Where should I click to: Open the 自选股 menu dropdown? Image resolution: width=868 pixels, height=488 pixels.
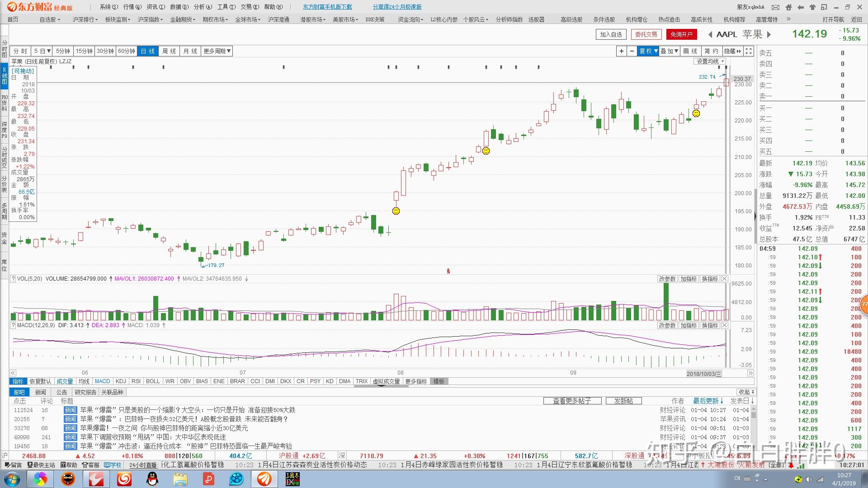click(50, 19)
